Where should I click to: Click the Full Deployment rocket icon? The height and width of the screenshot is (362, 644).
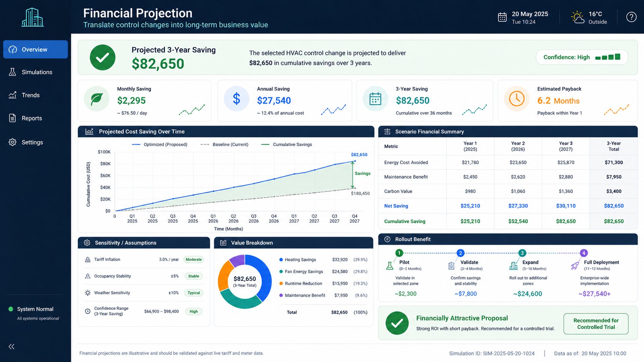(x=575, y=265)
